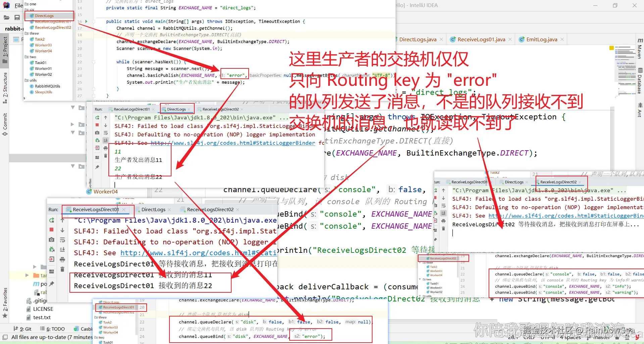Click the green run gutter arrow at line 16
Image resolution: width=644 pixels, height=344 pixels.
tap(86, 21)
